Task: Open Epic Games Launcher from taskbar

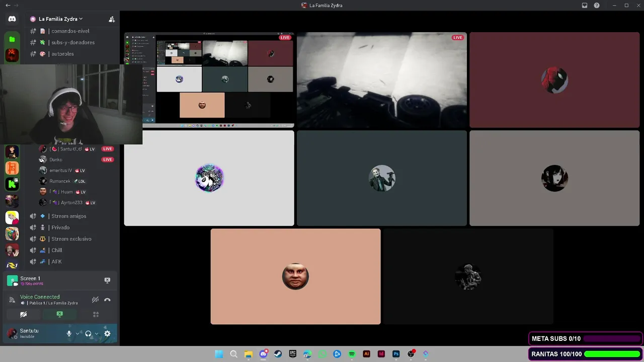Action: (x=293, y=354)
